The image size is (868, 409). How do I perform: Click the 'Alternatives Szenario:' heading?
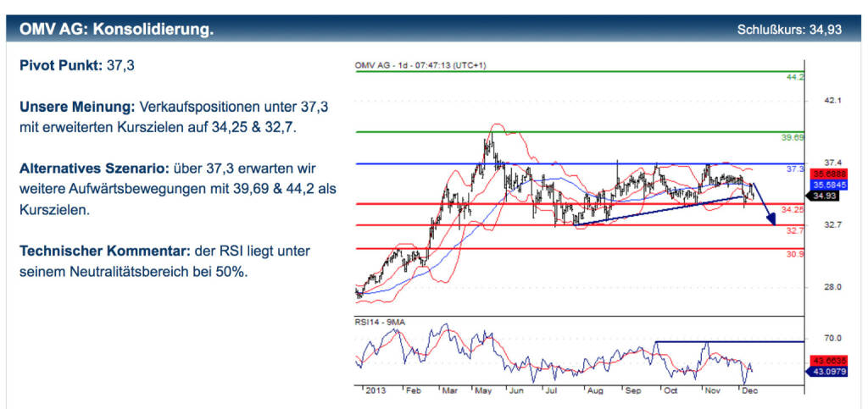[x=95, y=168]
